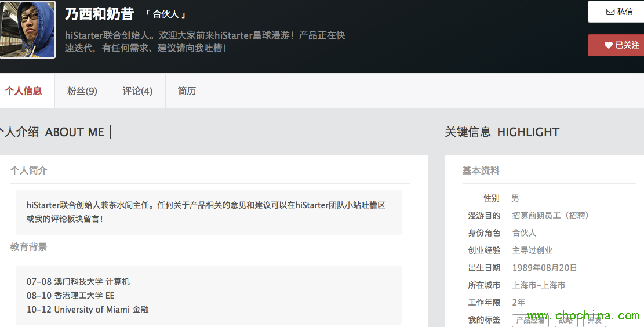Click the 基本资料 section title
The height and width of the screenshot is (327, 644).
[x=481, y=170]
